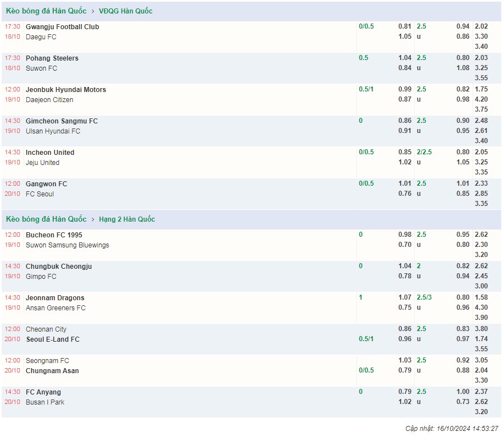This screenshot has width=504, height=436.
Task: Click Gimpo FC team name
Action: click(41, 276)
